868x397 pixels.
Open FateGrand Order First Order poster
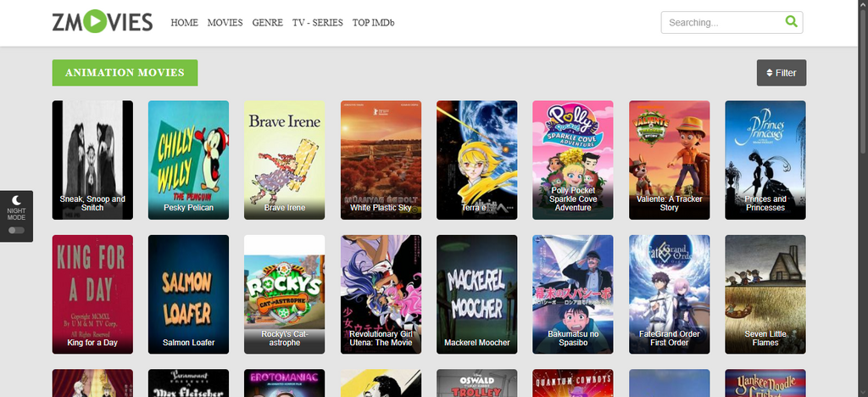click(x=670, y=294)
